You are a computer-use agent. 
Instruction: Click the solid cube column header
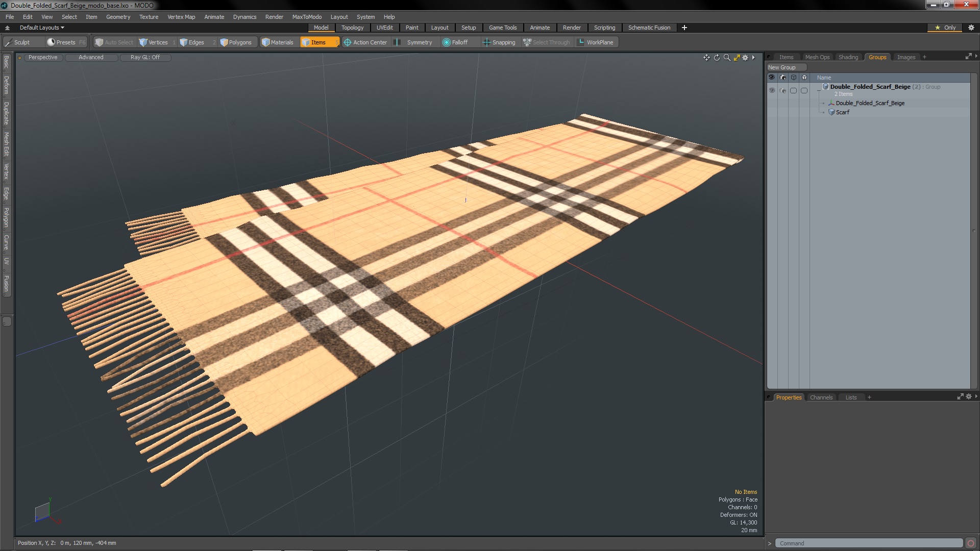(x=804, y=78)
